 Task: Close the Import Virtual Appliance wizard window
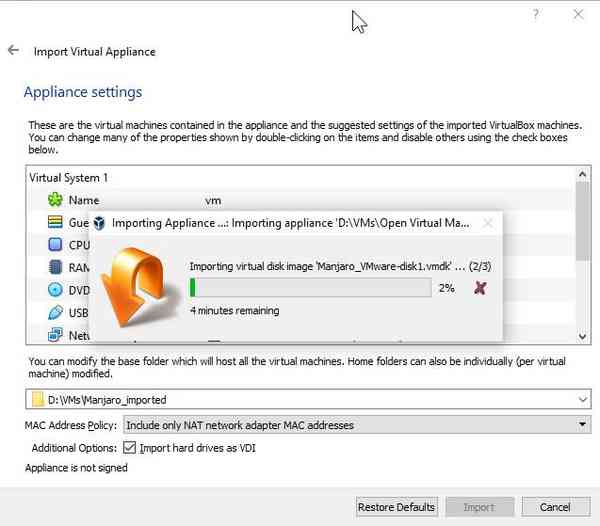[x=578, y=15]
